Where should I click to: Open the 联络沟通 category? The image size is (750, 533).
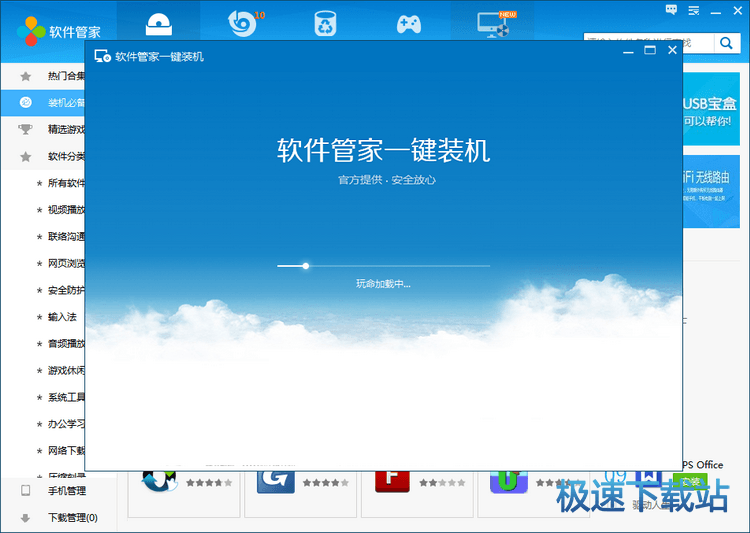coord(66,236)
